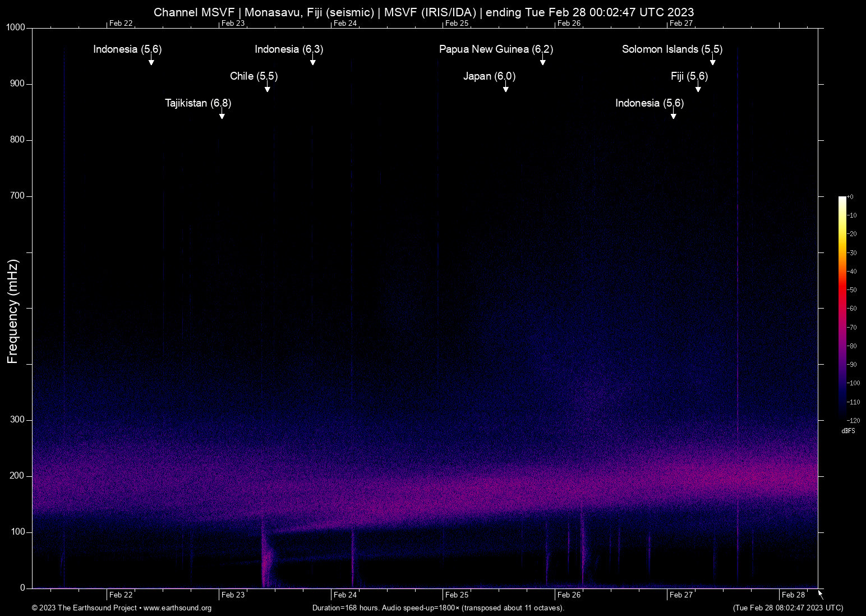Click the 300 frequency axis value
Screen dimensions: 866x616
tap(18, 420)
